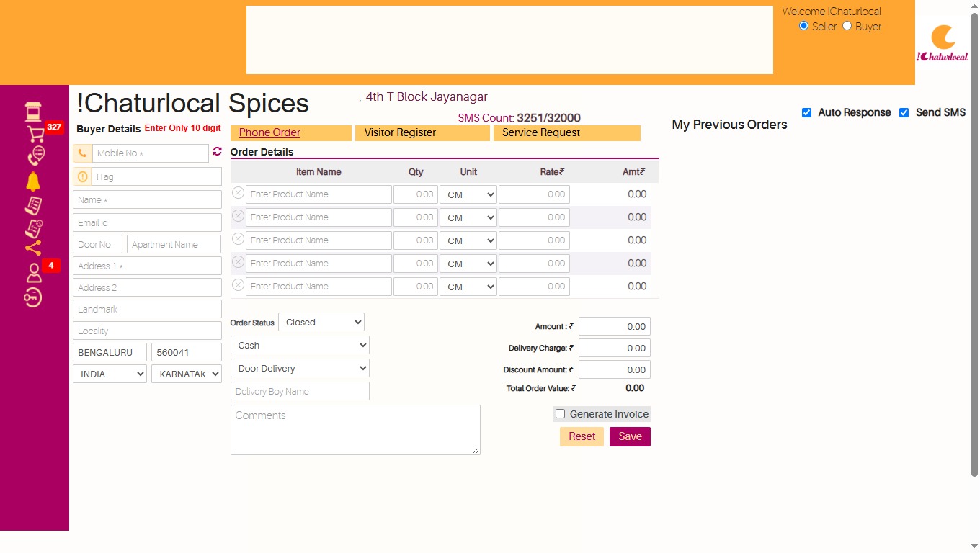This screenshot has height=553, width=980.
Task: Click the white banner box in header
Action: [509, 40]
